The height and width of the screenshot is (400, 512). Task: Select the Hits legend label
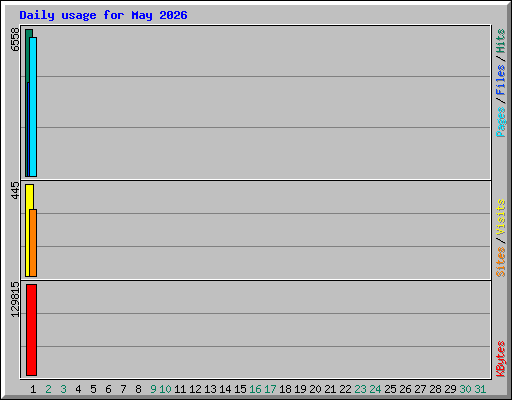pos(501,41)
